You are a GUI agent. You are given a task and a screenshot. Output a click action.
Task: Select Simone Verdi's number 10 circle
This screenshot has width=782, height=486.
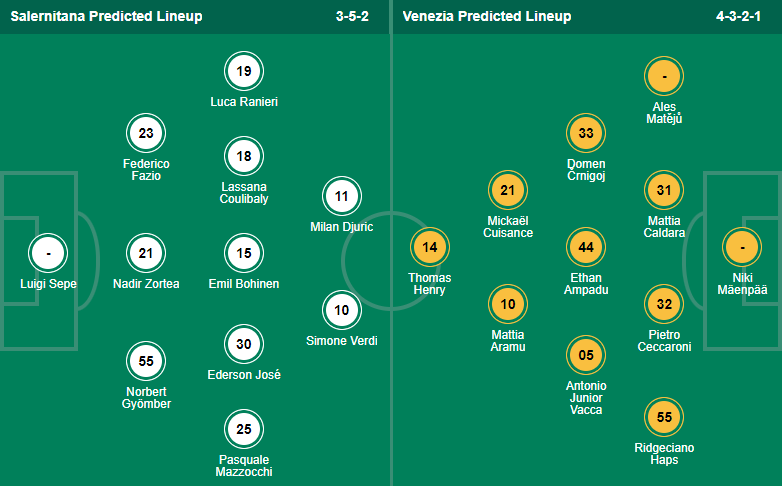coord(342,310)
